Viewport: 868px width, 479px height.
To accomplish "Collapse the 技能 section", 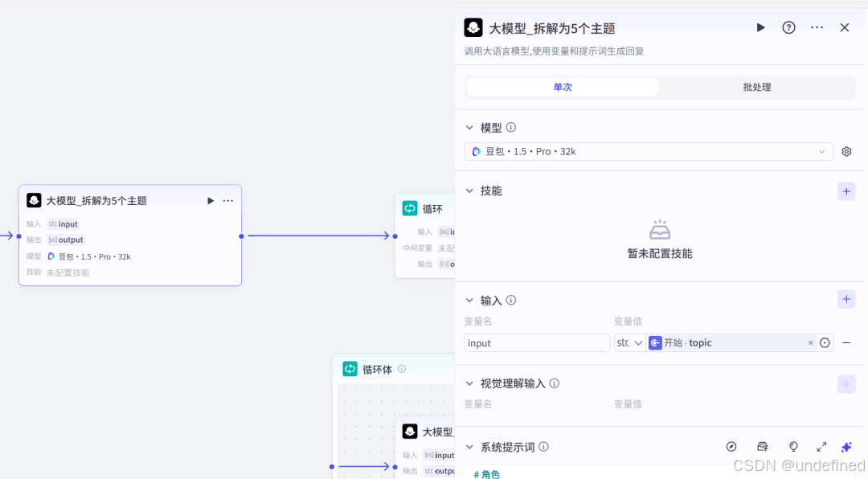I will (x=469, y=191).
